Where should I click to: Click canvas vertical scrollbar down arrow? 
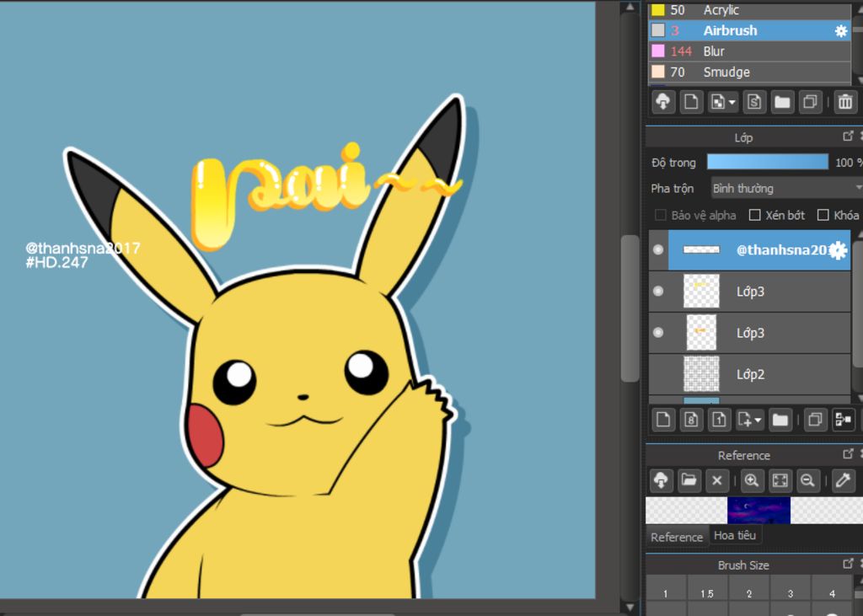[x=630, y=608]
